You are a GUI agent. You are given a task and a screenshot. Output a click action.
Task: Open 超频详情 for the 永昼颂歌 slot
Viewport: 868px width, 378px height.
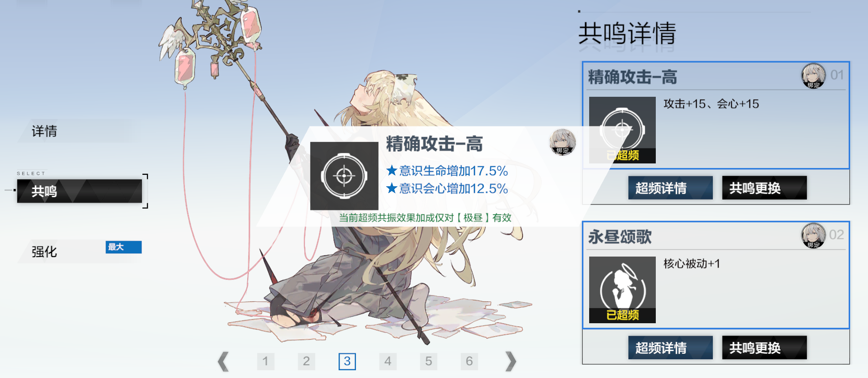tap(670, 347)
